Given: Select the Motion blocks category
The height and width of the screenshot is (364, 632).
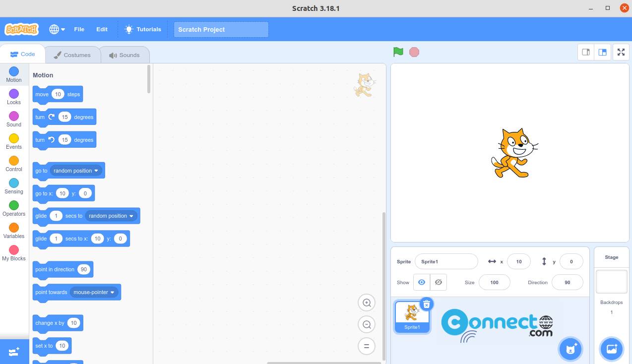Looking at the screenshot, I should tap(13, 73).
